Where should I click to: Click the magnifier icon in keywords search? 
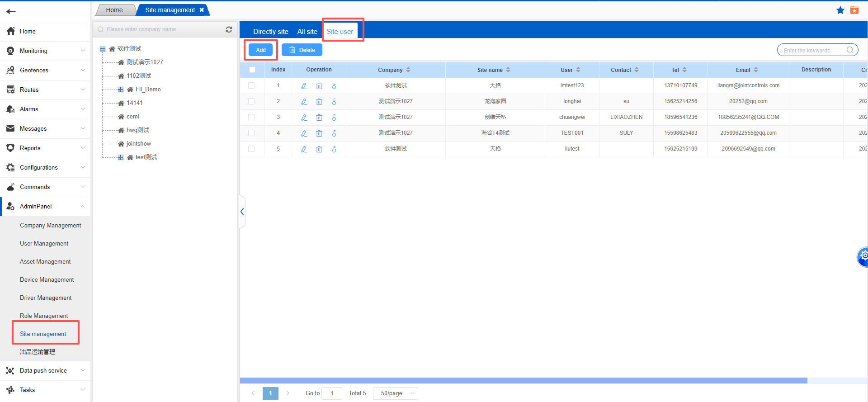(849, 50)
